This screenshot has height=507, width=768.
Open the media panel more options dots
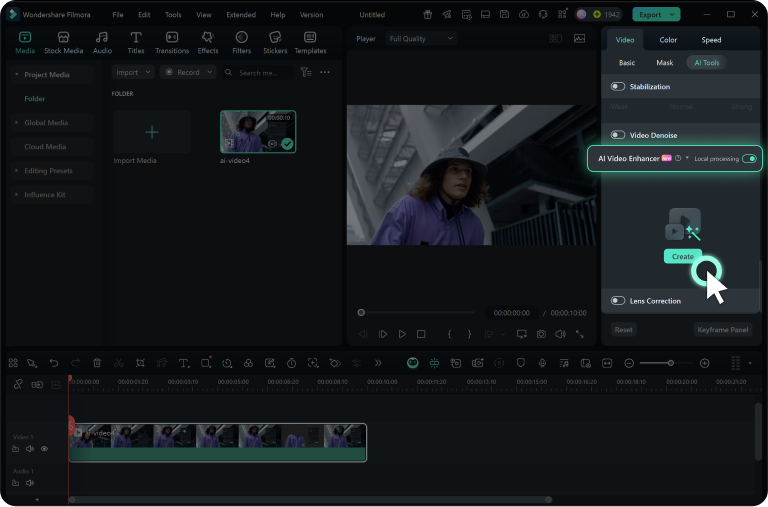tap(325, 72)
